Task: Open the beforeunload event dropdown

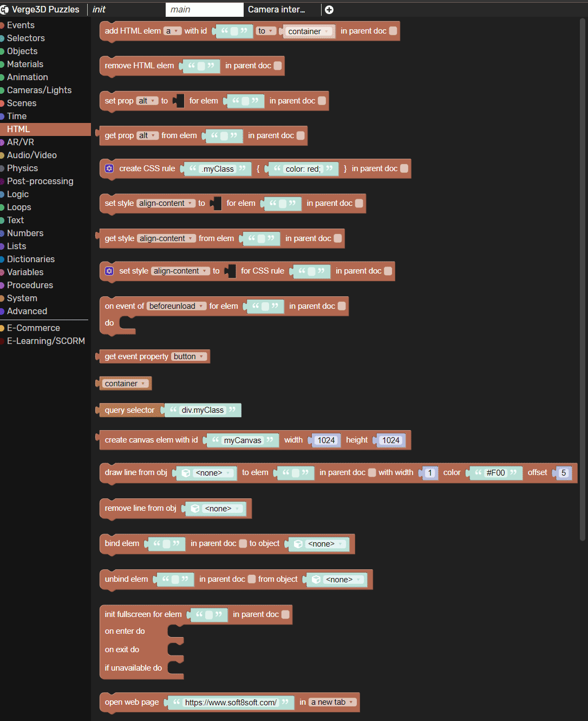Action: click(177, 306)
